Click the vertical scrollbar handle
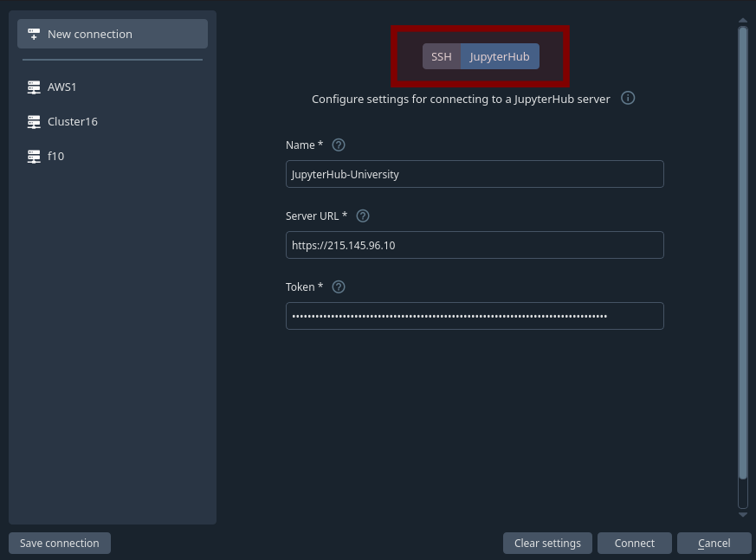This screenshot has width=756, height=560. pyautogui.click(x=743, y=253)
